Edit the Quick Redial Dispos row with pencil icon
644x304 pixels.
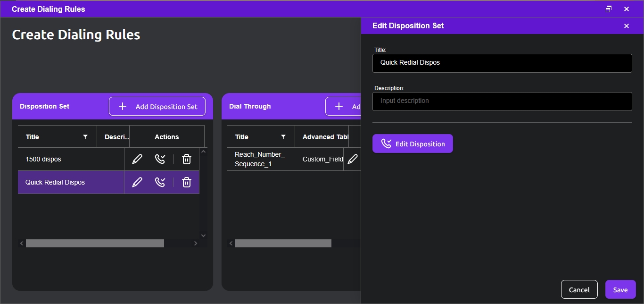tap(137, 182)
